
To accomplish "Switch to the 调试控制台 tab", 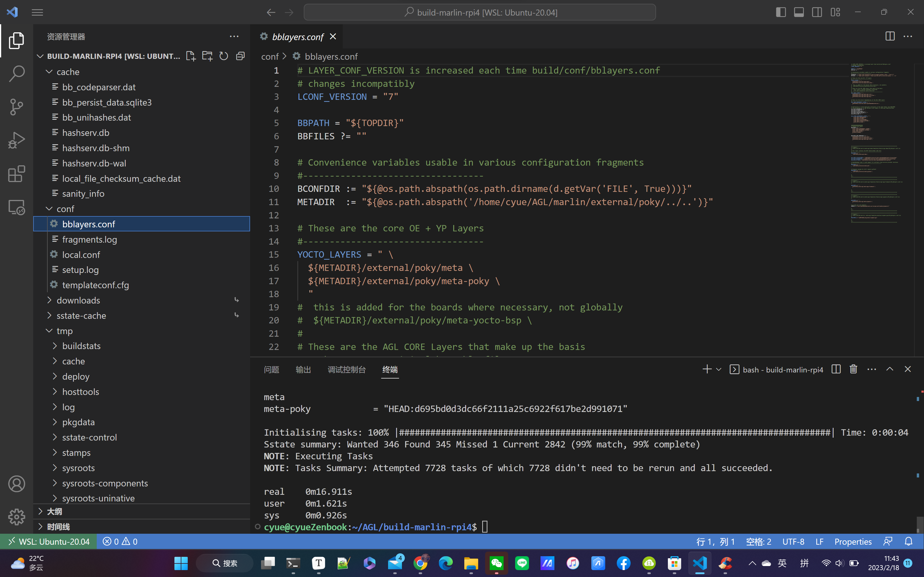I will pyautogui.click(x=346, y=369).
